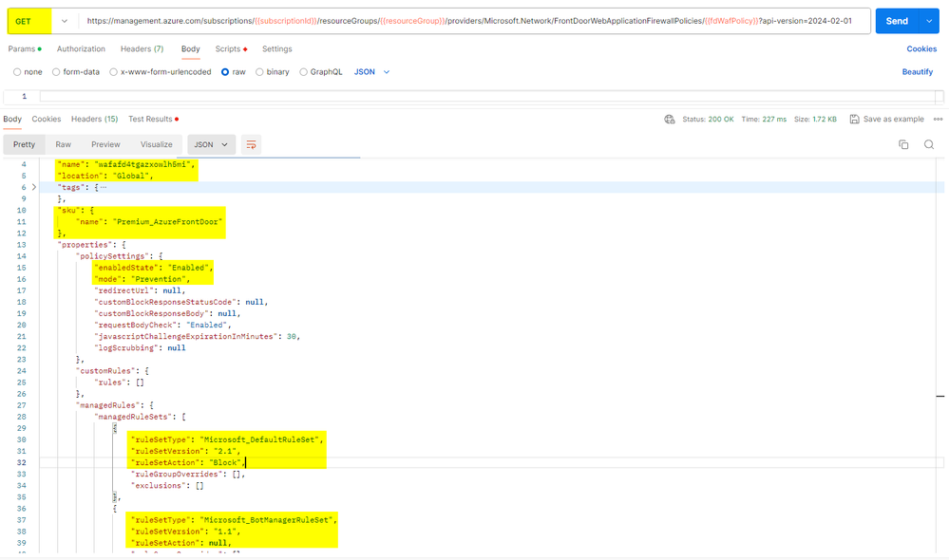Click the Send button
This screenshot has height=560, width=949.
point(897,21)
